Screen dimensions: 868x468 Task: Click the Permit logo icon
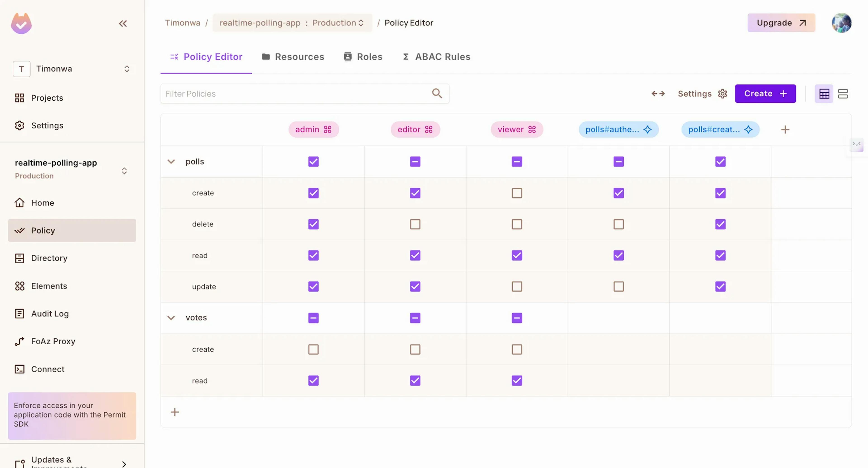[21, 24]
